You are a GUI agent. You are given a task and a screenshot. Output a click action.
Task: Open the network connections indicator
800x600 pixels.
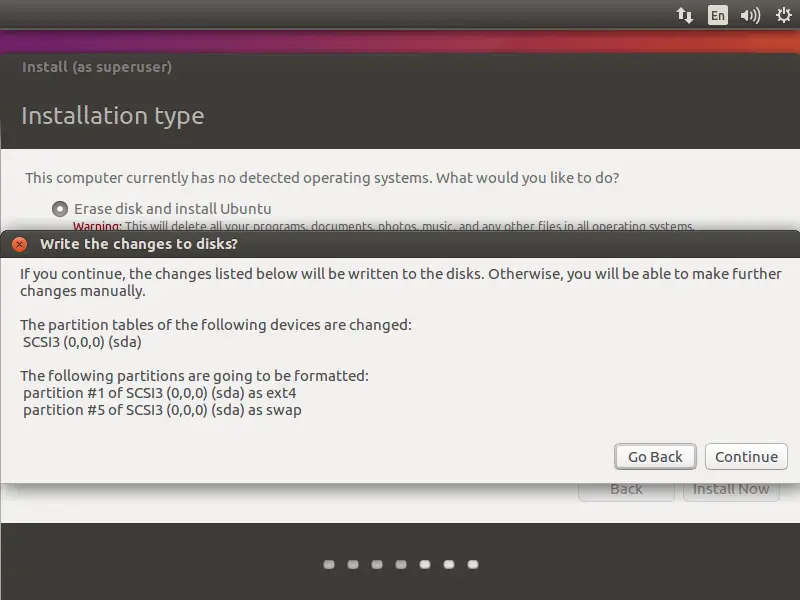(x=685, y=15)
